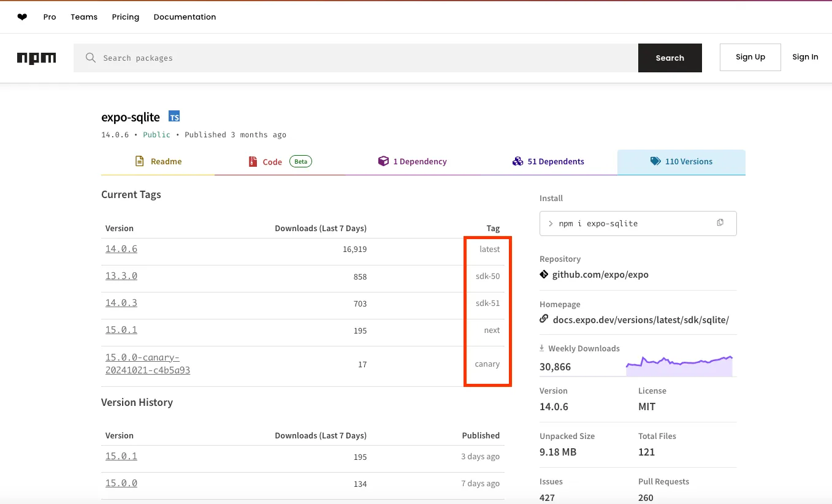Open version 14.0.3 link
Screen dimensions: 832x504
(121, 303)
